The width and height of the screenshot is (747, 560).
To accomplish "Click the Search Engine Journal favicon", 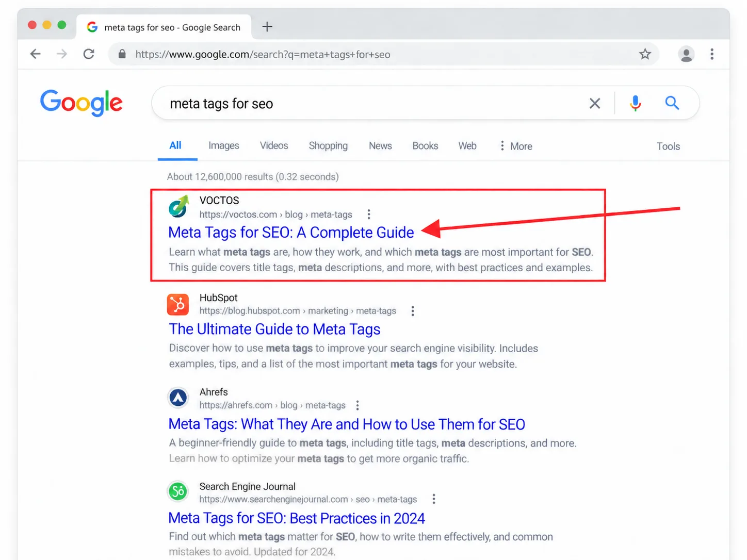I will point(178,491).
